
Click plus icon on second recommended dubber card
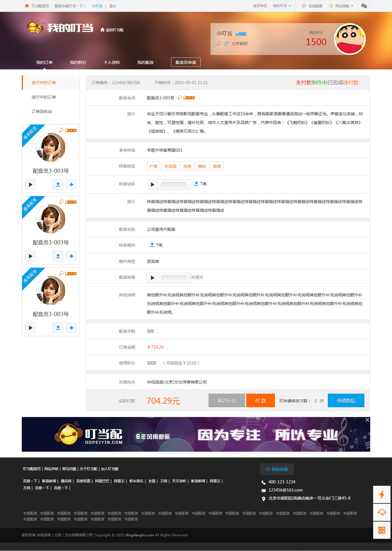72,256
